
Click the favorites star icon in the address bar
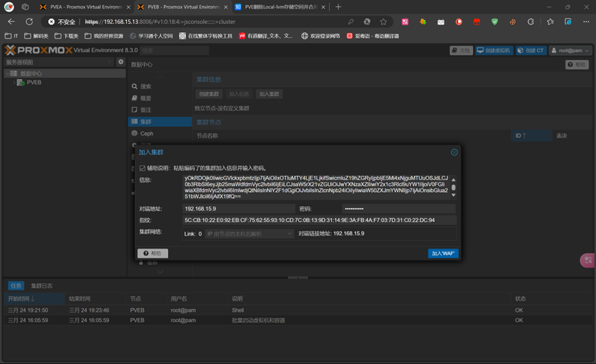[x=384, y=22]
